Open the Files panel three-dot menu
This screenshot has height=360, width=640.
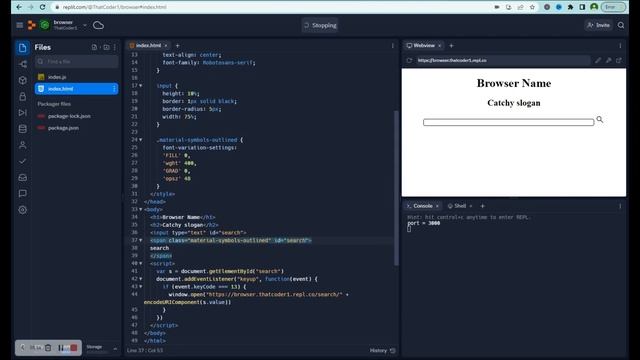pyautogui.click(x=115, y=47)
